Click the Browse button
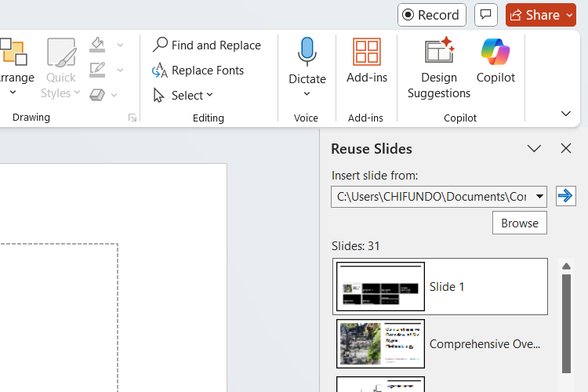Viewport: 588px width, 392px height. (x=519, y=223)
